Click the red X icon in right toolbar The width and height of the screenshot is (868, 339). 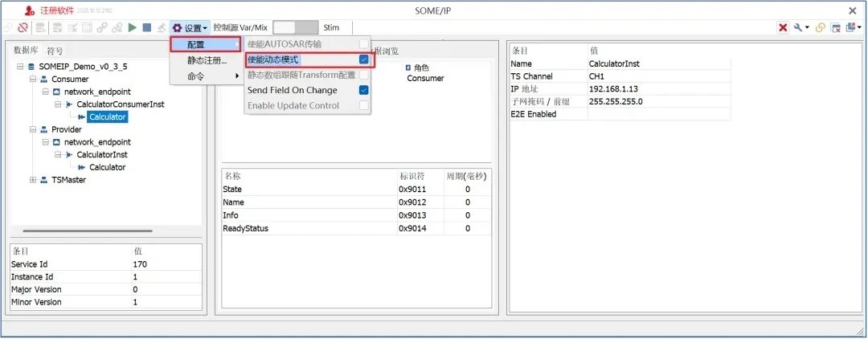783,27
